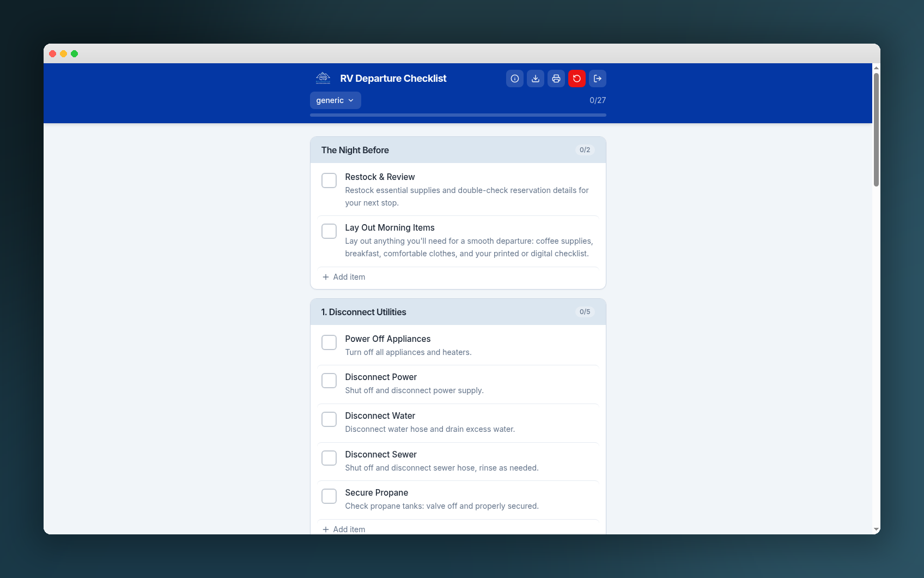Viewport: 924px width, 578px height.
Task: Open the info icon in the header
Action: (514, 79)
